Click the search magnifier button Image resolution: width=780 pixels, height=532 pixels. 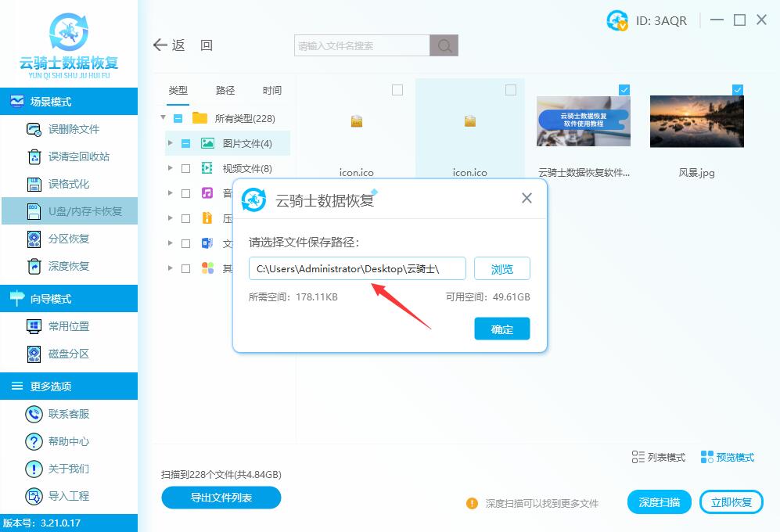(x=444, y=45)
